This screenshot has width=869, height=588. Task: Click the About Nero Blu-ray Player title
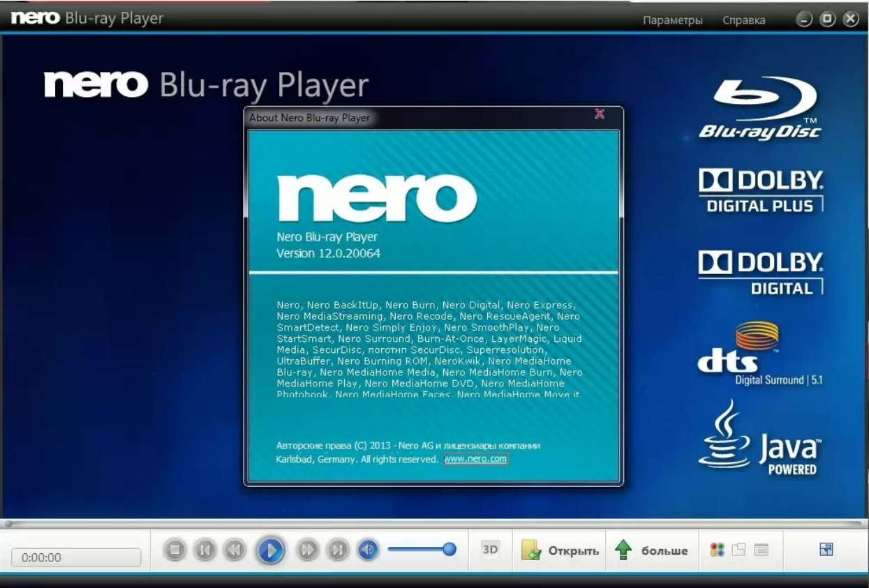tap(310, 118)
